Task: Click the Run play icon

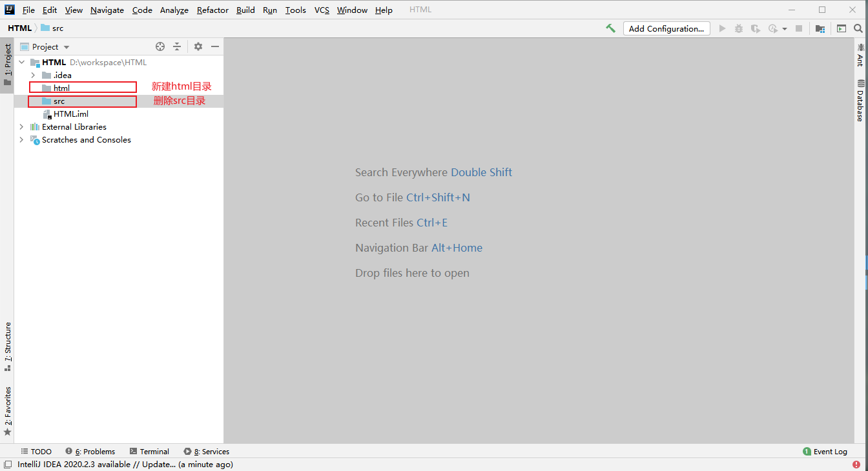Action: 722,28
